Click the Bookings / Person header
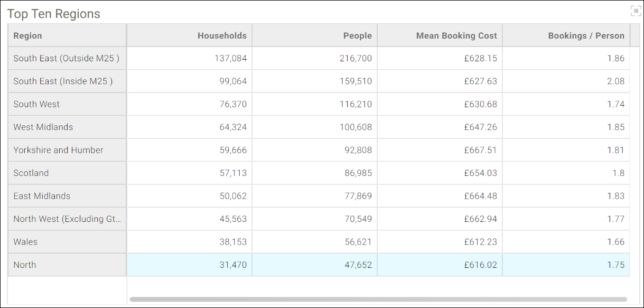 pos(566,35)
